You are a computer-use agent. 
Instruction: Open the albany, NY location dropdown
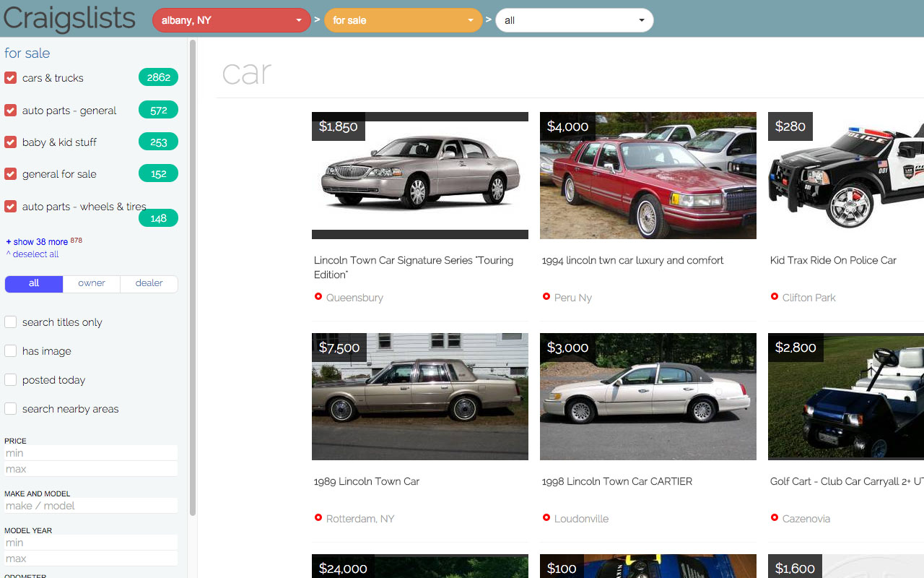(232, 20)
